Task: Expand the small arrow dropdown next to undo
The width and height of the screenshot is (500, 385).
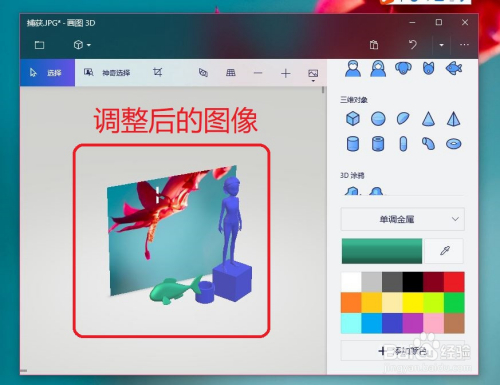Action: coord(441,45)
